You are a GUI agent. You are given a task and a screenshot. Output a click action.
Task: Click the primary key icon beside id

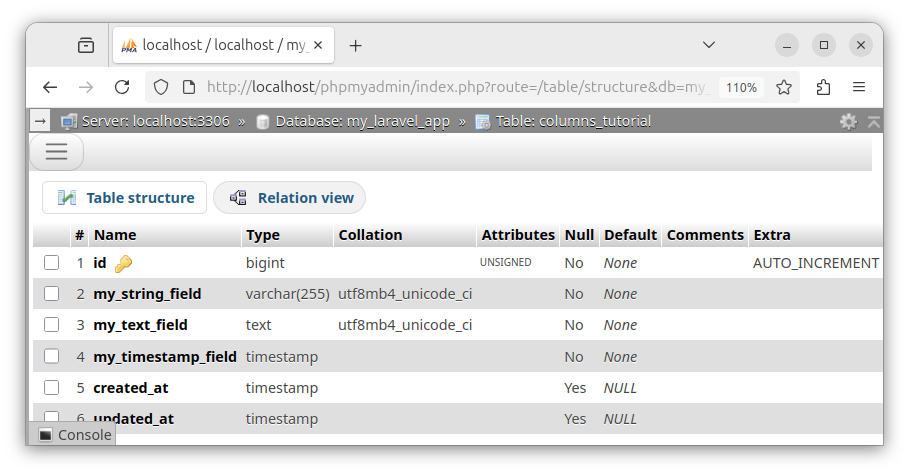123,264
